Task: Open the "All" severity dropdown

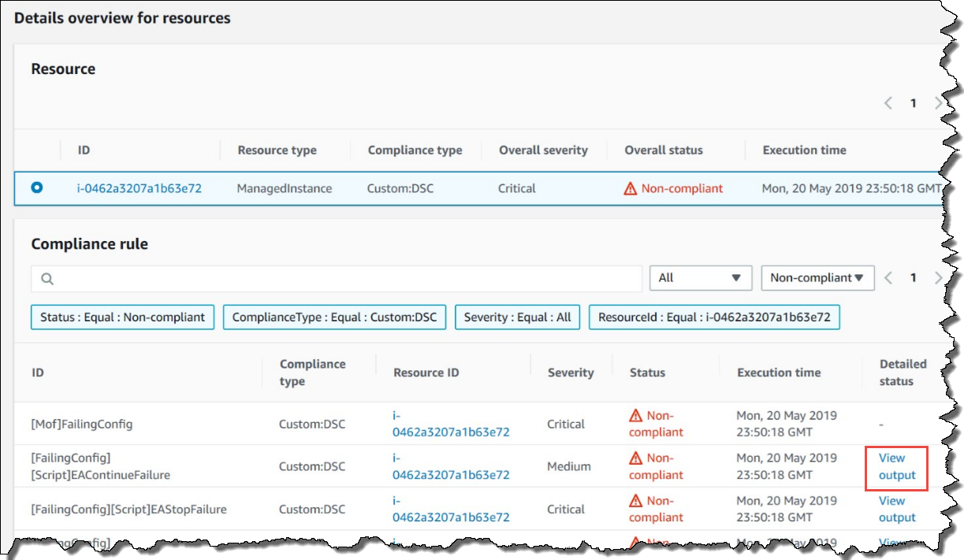Action: tap(700, 277)
